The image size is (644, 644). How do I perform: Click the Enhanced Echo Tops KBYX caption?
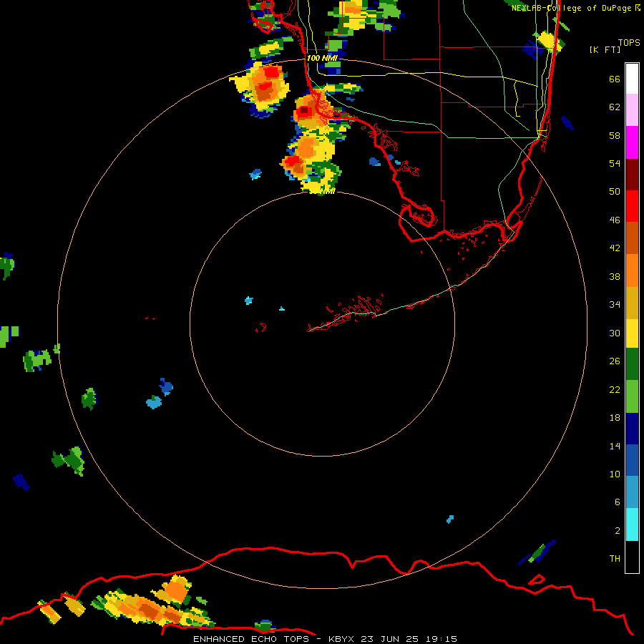tap(325, 639)
